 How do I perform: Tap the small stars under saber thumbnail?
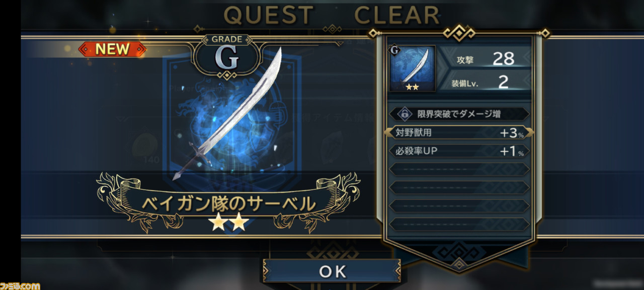[x=412, y=88]
